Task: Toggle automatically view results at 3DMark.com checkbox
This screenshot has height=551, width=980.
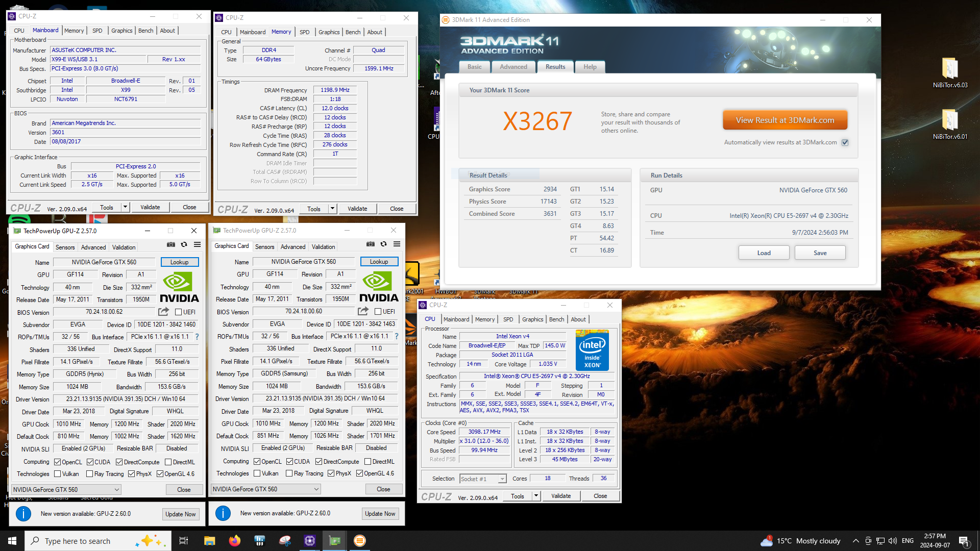Action: (845, 142)
